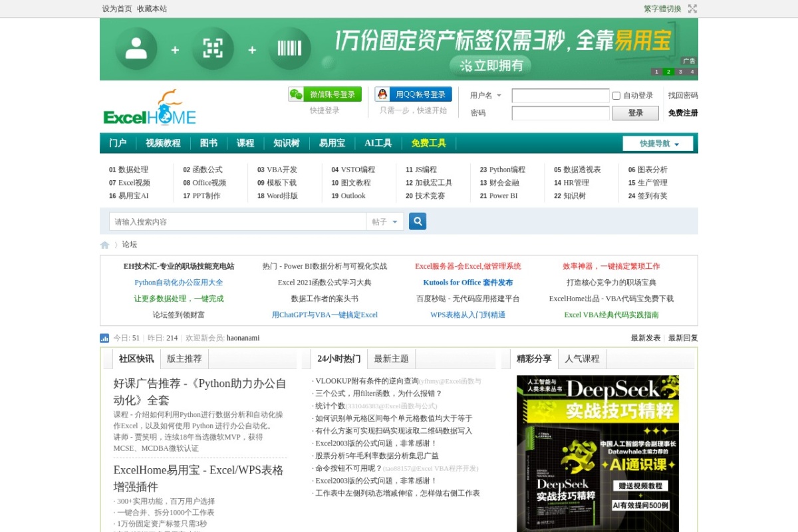The image size is (798, 532).
Task: Click the search content input box
Action: tap(237, 221)
